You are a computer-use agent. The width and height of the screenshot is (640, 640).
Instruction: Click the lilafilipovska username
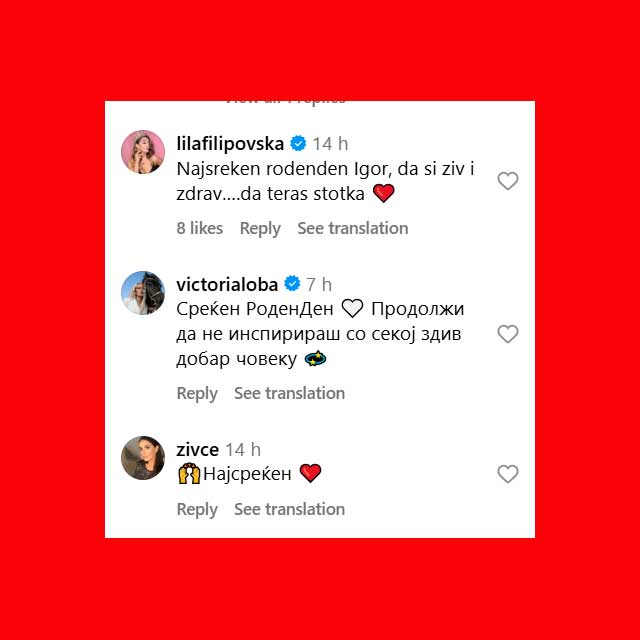pyautogui.click(x=230, y=144)
